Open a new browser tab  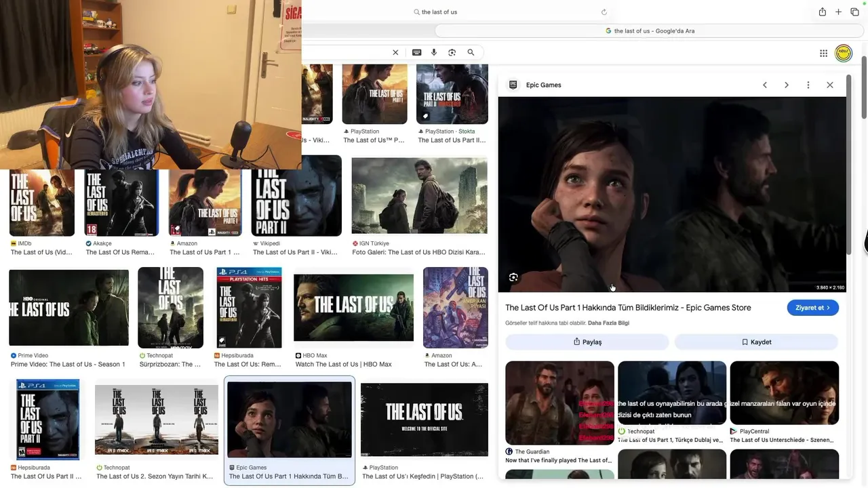pyautogui.click(x=838, y=12)
